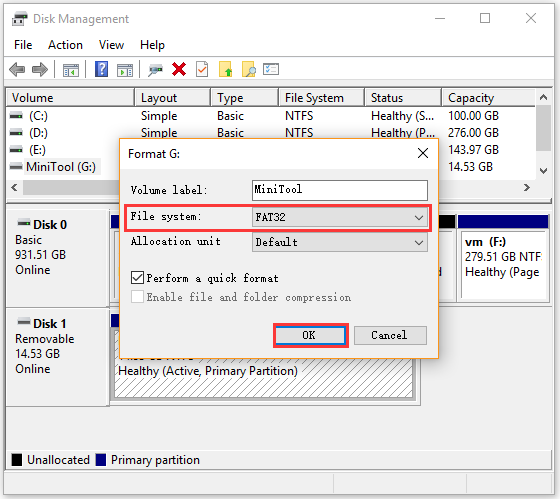This screenshot has height=499, width=560.
Task: Click the Back arrow toolbar icon
Action: 17,69
